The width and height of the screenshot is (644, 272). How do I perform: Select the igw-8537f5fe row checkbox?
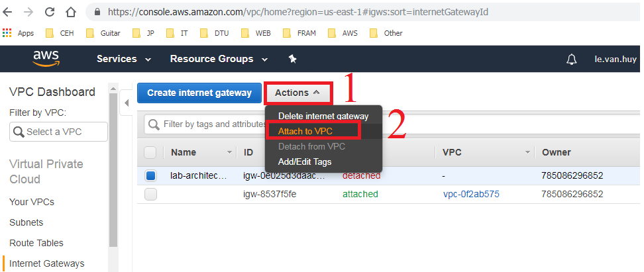[150, 194]
